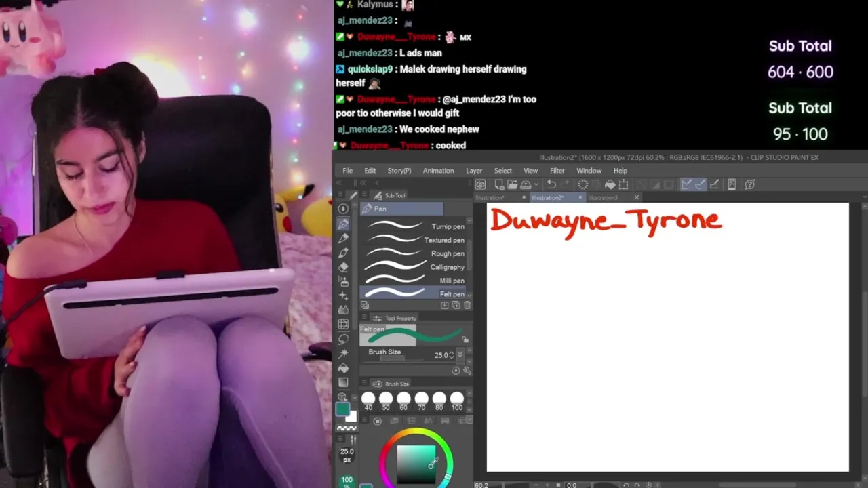Select the teal main color swatch
The width and height of the screenshot is (868, 488).
[x=342, y=409]
